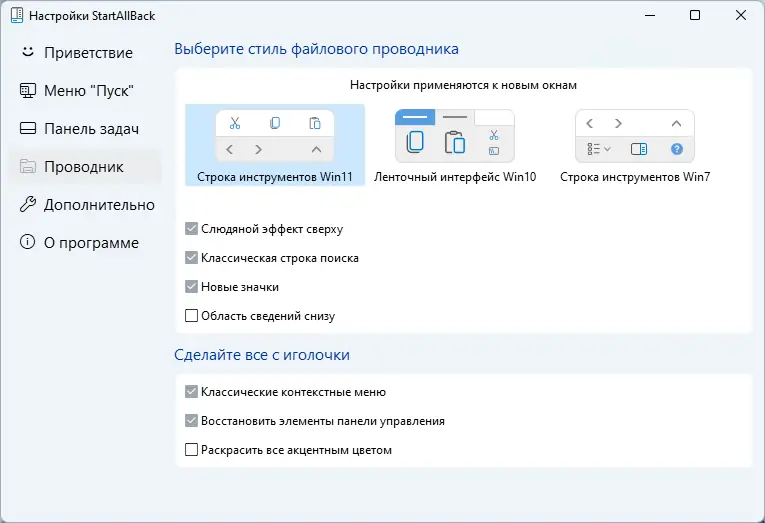Click the StartAllBack icon in the title bar
The height and width of the screenshot is (523, 765).
click(15, 16)
